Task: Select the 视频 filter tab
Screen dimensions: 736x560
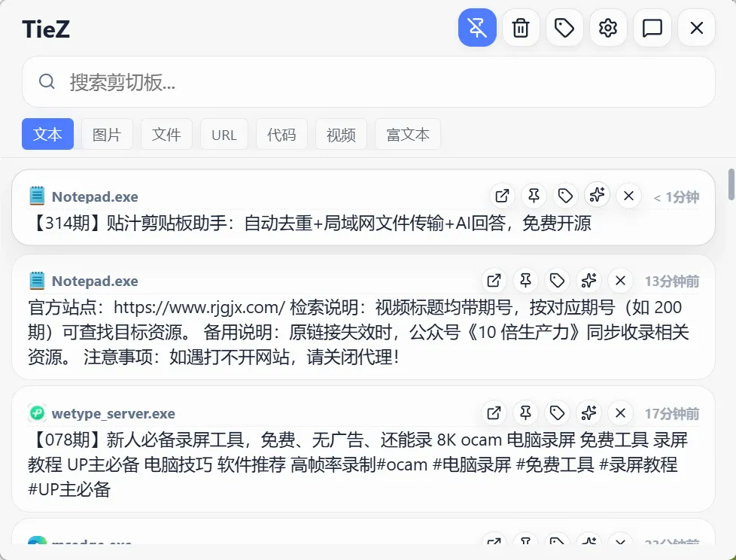Action: [x=341, y=134]
